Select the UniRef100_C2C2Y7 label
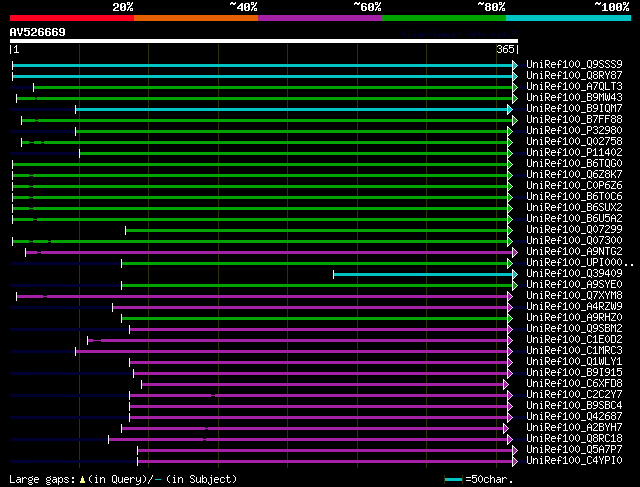Image resolution: width=640 pixels, height=487 pixels. pos(574,395)
